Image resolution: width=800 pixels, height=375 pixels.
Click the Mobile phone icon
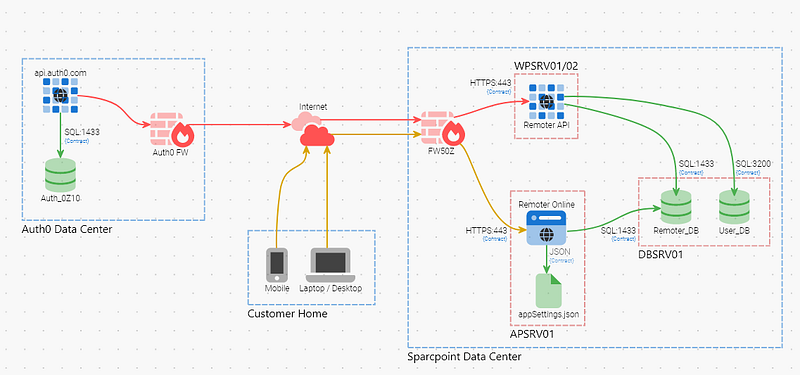277,265
